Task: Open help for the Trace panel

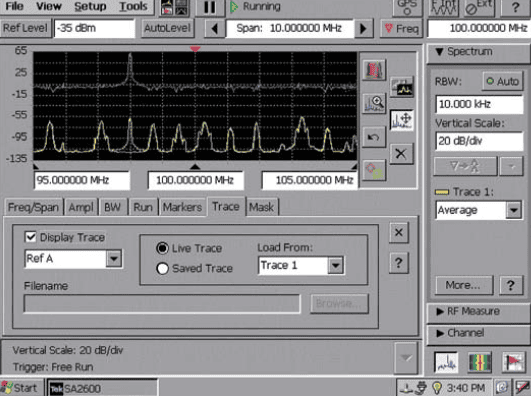Action: (399, 263)
